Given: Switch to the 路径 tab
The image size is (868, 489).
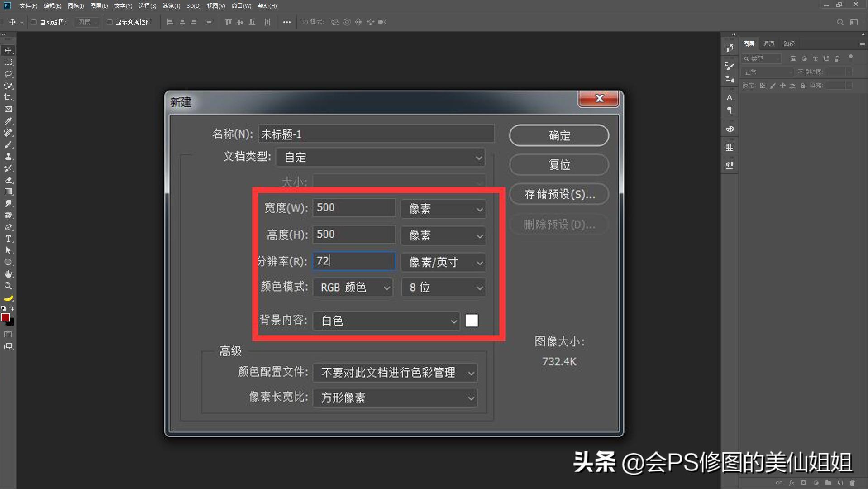Looking at the screenshot, I should 789,44.
